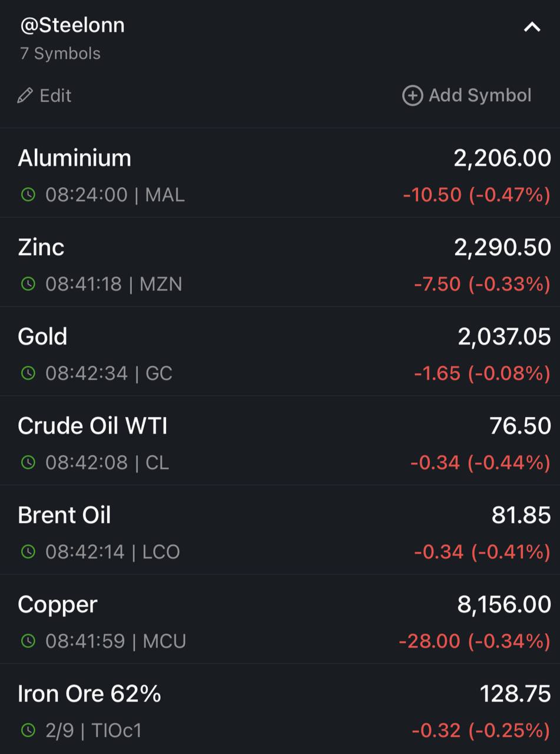Open Crude Oil WTI details
Image resolution: width=560 pixels, height=754 pixels.
280,441
